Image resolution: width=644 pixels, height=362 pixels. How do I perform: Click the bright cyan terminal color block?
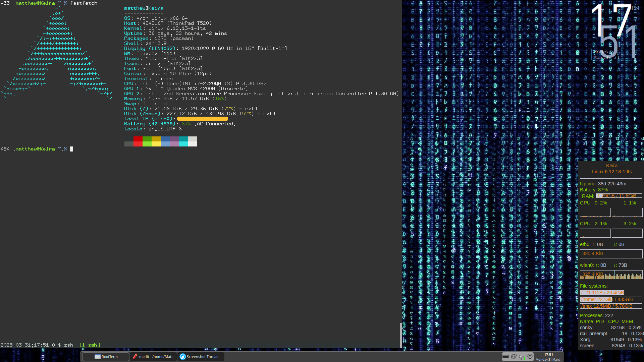click(x=183, y=144)
